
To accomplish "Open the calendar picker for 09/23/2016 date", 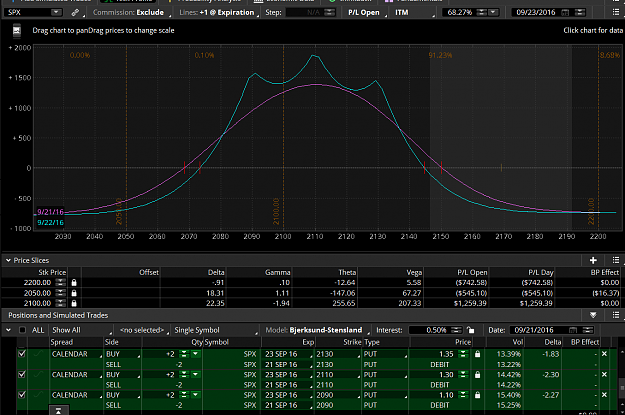I will (x=565, y=12).
